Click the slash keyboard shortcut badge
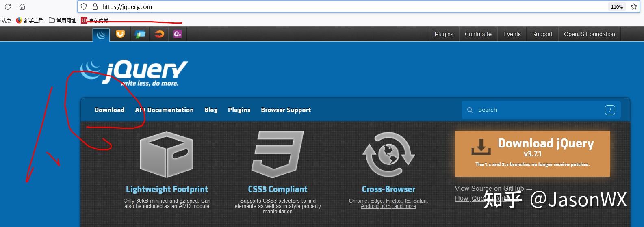Image resolution: width=644 pixels, height=227 pixels. pos(610,110)
